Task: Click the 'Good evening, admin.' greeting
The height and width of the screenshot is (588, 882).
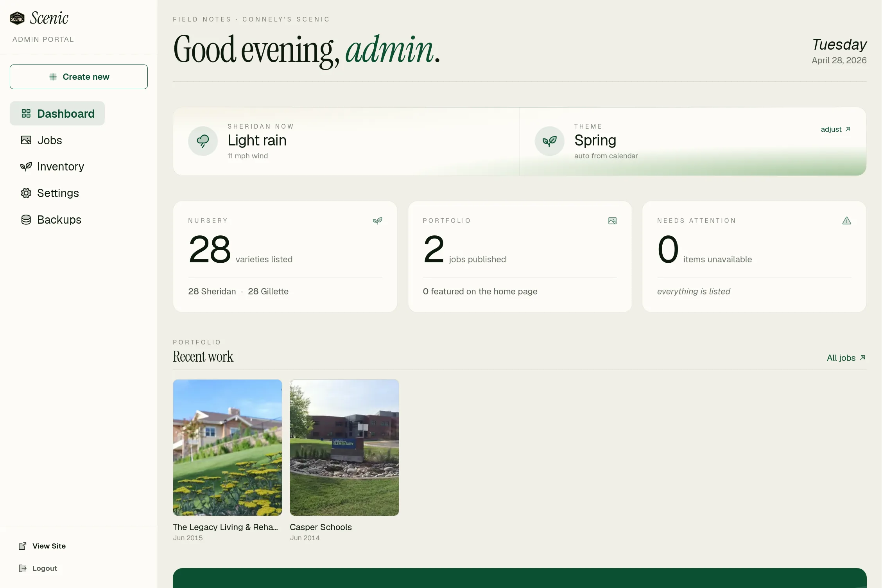Action: tap(307, 50)
